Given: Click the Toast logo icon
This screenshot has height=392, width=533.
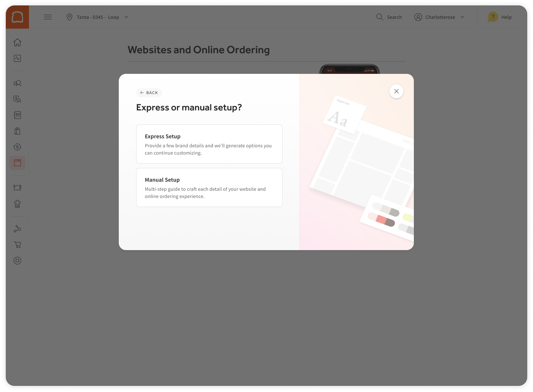Looking at the screenshot, I should pyautogui.click(x=17, y=17).
